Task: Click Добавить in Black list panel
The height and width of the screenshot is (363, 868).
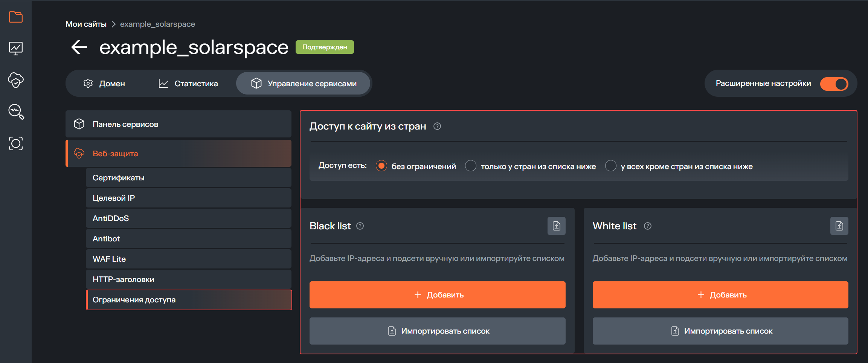Action: [437, 295]
